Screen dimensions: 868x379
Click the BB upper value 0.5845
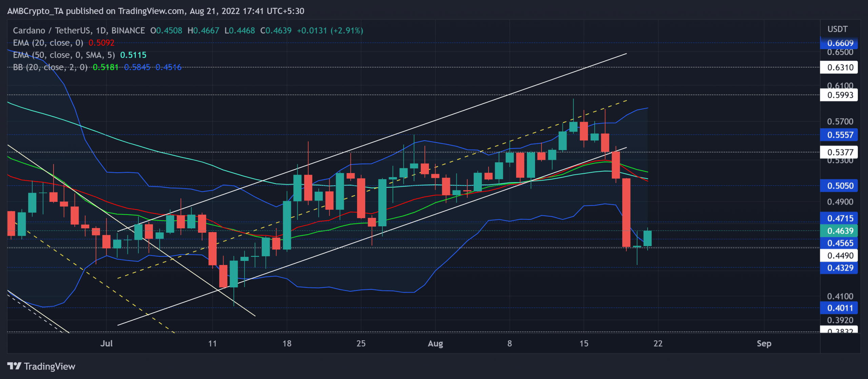[137, 67]
